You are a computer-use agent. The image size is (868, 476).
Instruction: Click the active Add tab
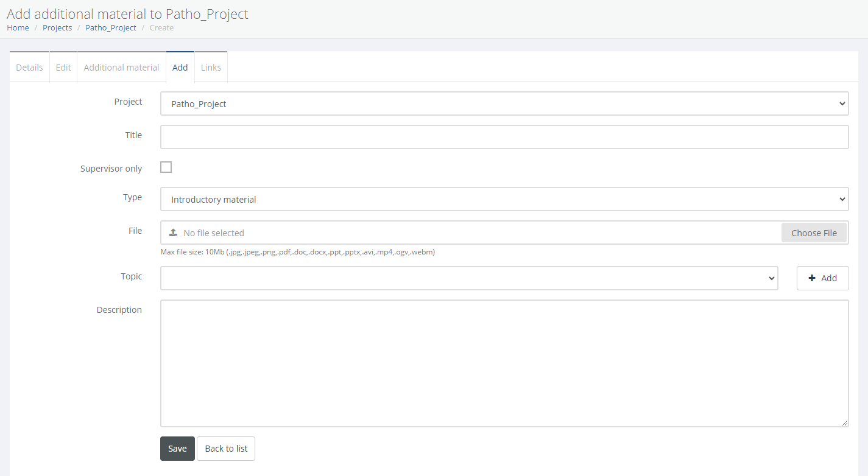(x=180, y=68)
